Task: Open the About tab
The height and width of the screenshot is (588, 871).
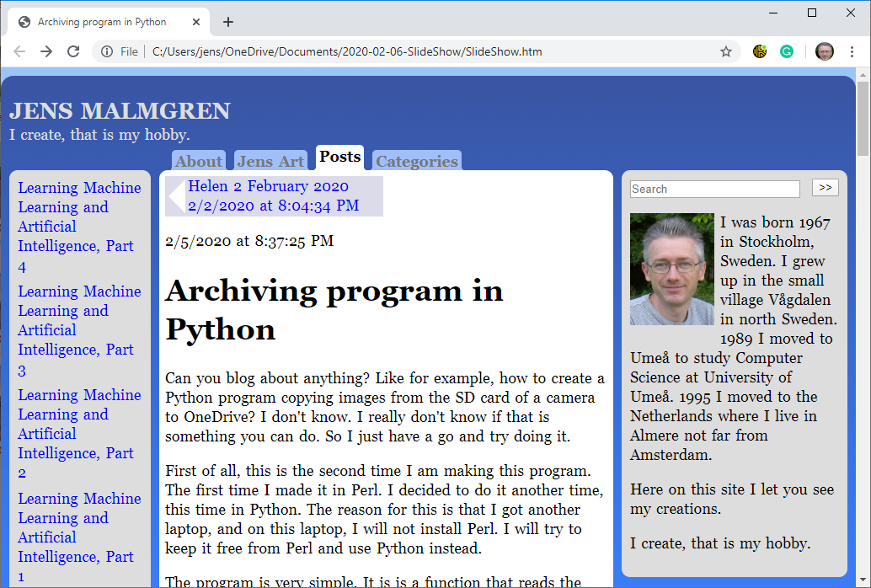Action: tap(199, 161)
